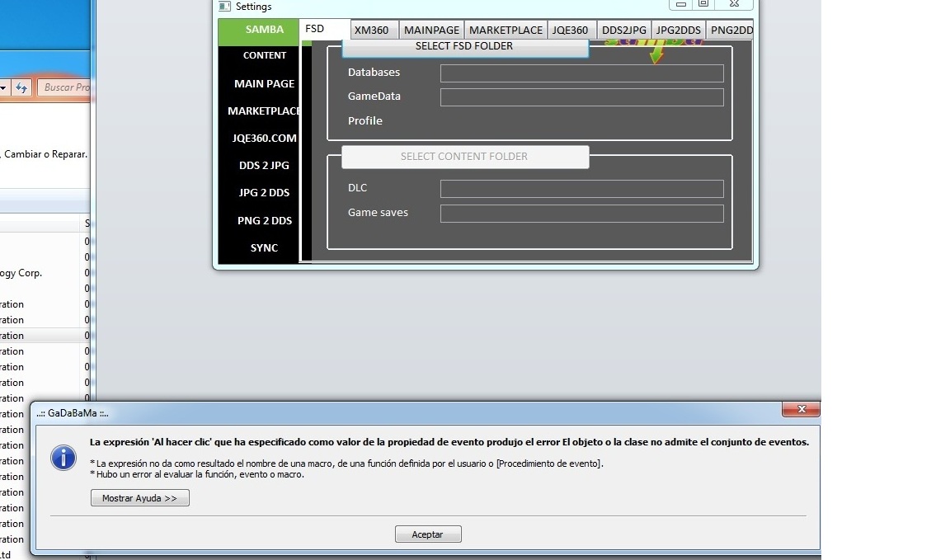Click Aceptar in the error dialog
The height and width of the screenshot is (560, 950).
click(428, 534)
